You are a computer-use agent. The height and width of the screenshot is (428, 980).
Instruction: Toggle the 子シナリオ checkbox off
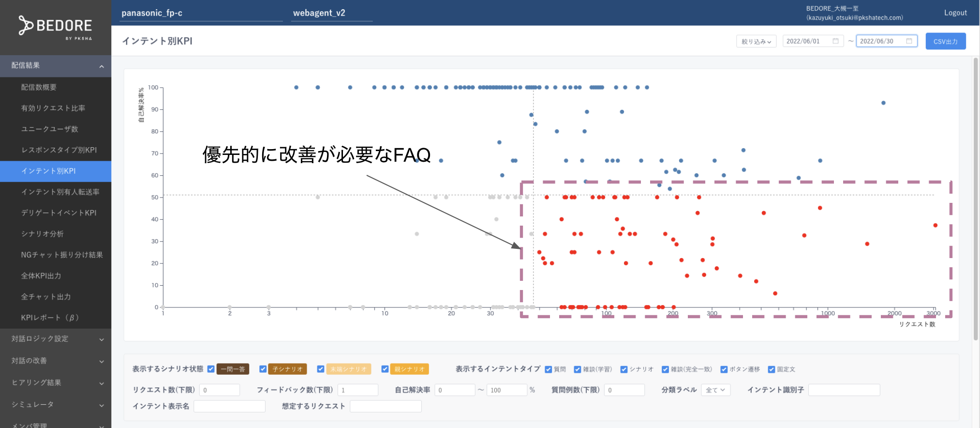pyautogui.click(x=263, y=369)
